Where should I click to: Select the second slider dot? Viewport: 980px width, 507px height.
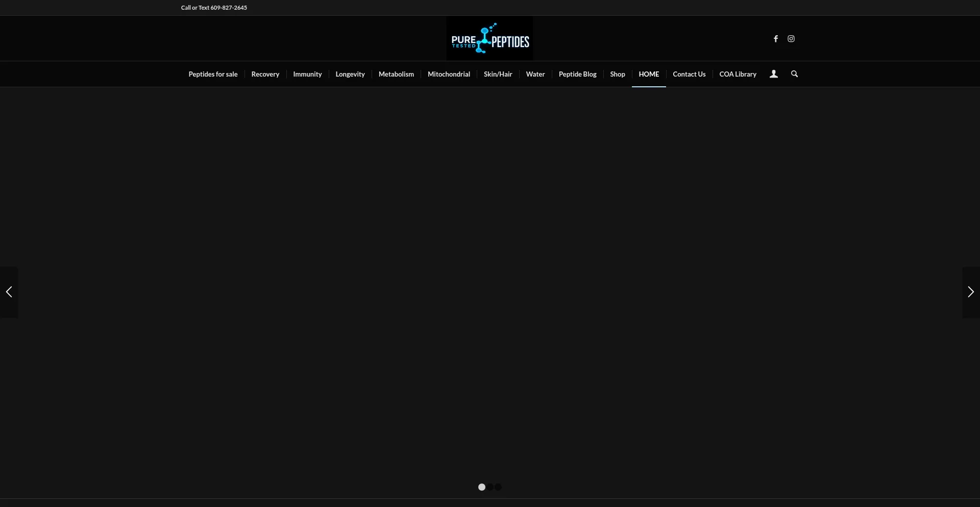(490, 487)
